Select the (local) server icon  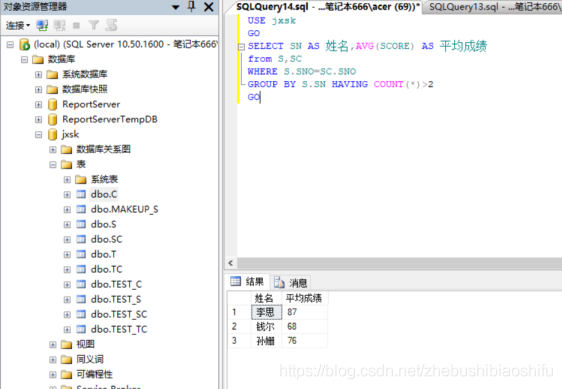pos(24,44)
